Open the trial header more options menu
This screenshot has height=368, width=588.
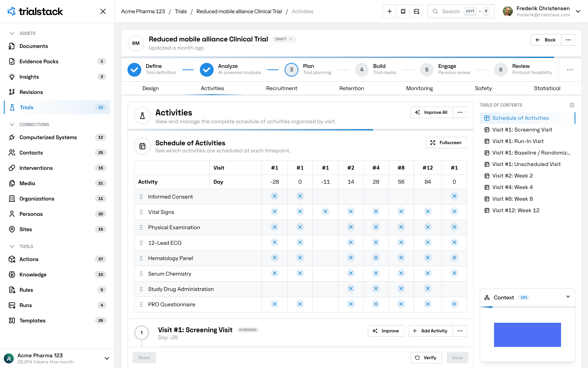pos(568,40)
